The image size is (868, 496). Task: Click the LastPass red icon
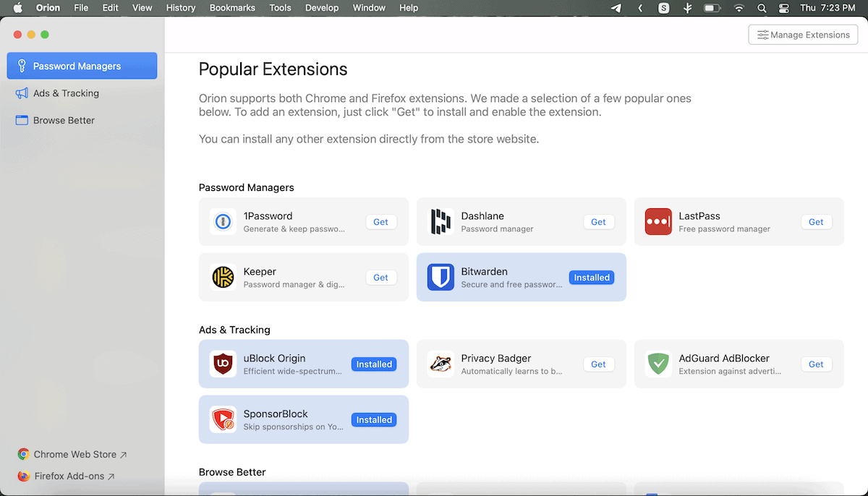pos(658,222)
